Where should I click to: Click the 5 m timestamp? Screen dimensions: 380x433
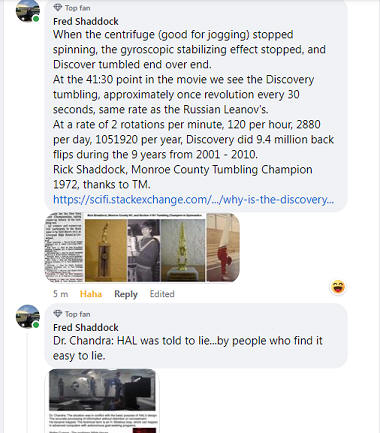pos(60,294)
